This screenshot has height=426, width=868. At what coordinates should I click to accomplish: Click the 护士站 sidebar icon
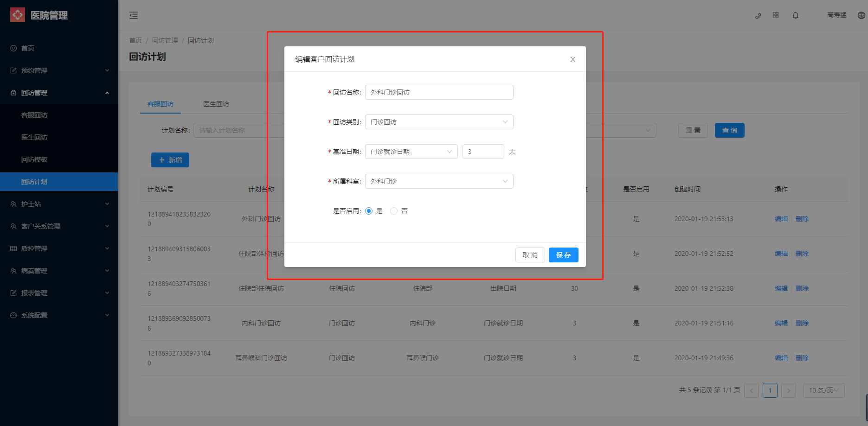13,204
